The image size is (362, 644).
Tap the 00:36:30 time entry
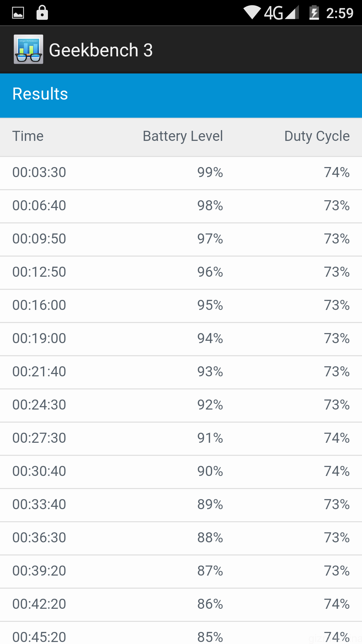39,538
